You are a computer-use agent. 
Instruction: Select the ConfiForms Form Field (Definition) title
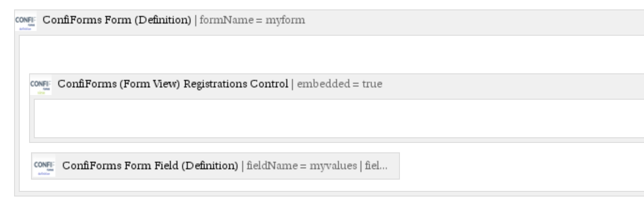click(x=150, y=166)
